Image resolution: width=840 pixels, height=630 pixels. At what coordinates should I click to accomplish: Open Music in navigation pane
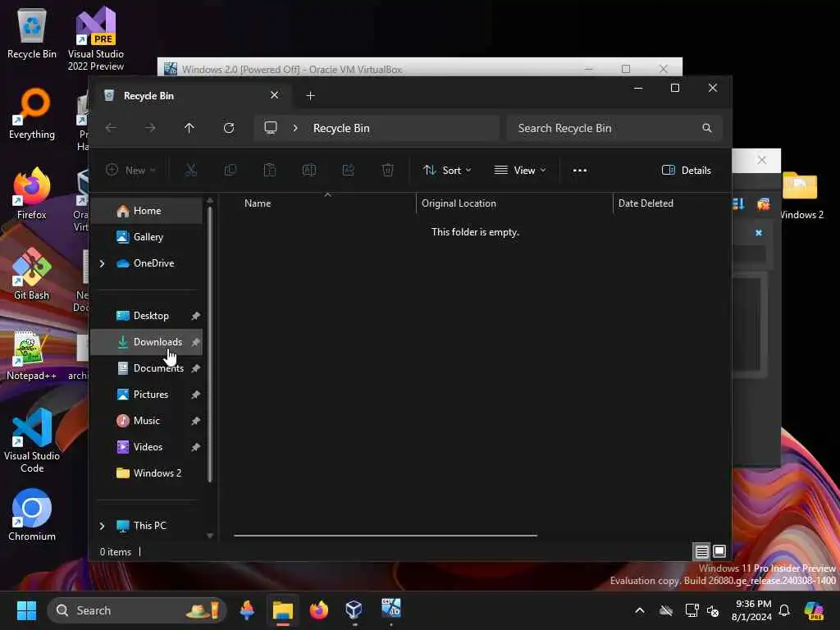click(147, 421)
